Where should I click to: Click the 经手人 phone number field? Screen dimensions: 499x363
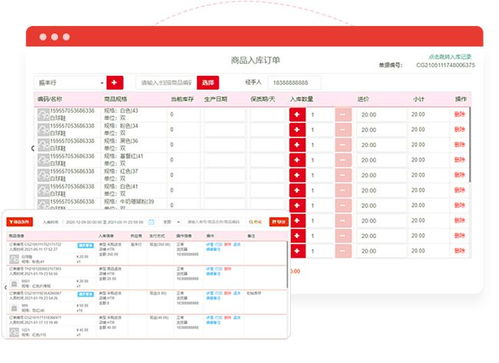coord(295,83)
